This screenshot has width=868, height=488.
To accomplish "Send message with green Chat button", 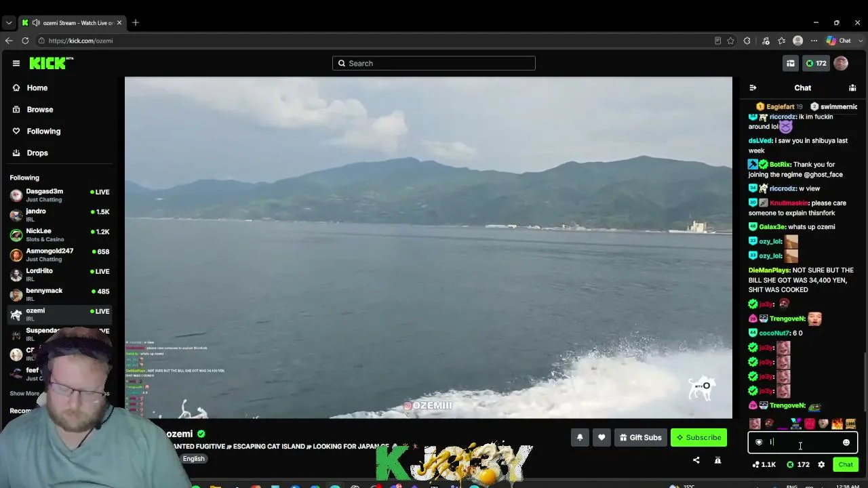I will click(x=845, y=464).
